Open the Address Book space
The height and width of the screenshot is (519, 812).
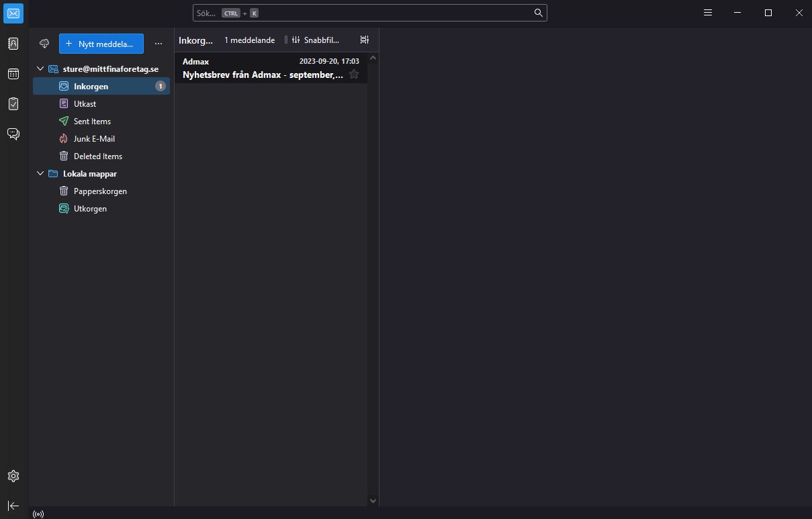click(13, 44)
